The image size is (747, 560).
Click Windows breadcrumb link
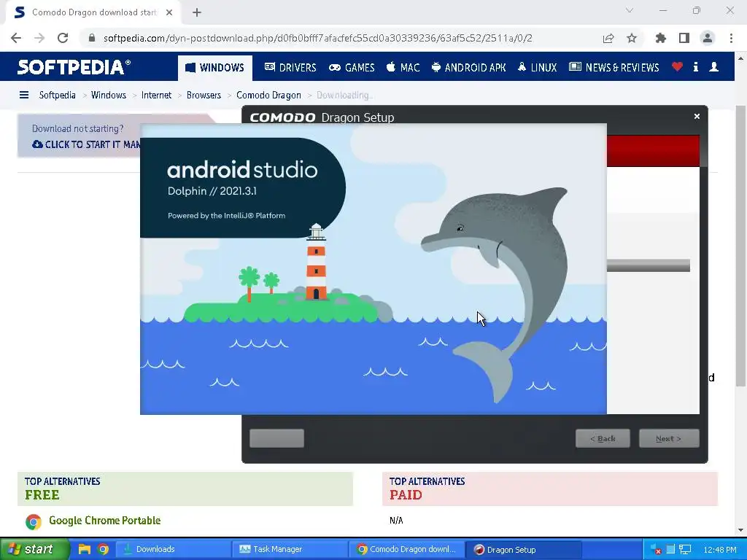pos(109,96)
